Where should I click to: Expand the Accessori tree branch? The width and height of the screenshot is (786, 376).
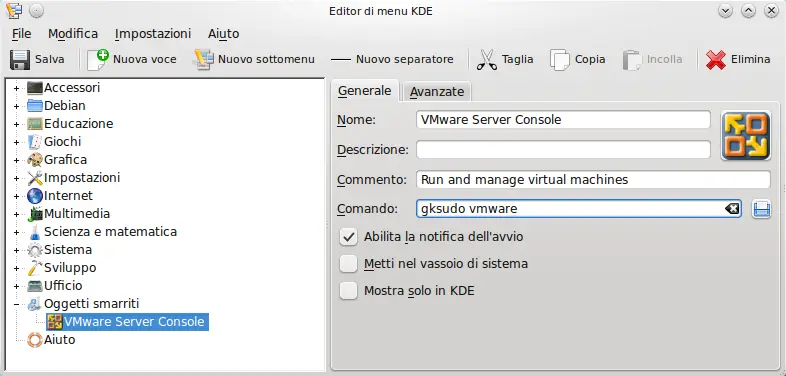click(x=16, y=88)
